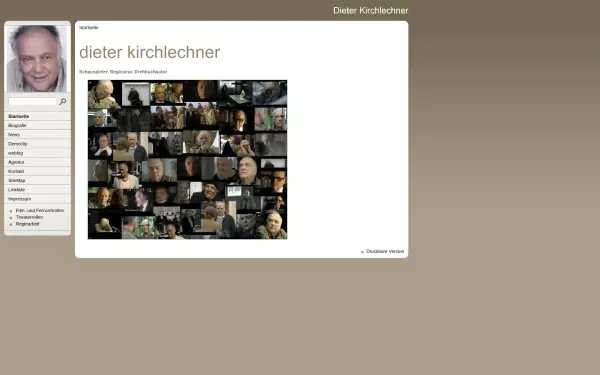Click the magnifying glass search icon
The width and height of the screenshot is (600, 375).
[63, 101]
